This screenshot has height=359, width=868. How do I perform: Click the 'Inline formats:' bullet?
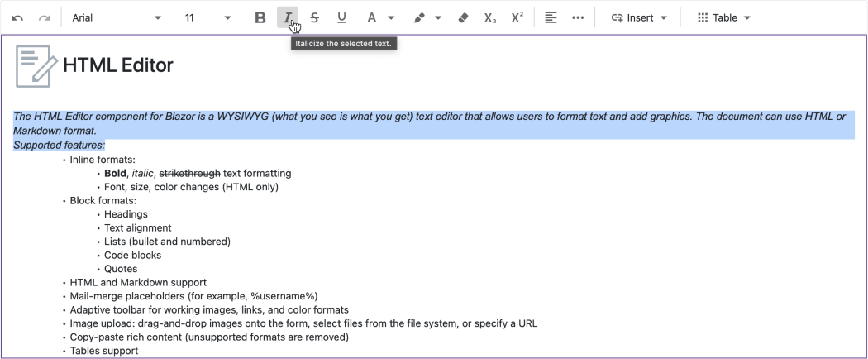point(103,160)
